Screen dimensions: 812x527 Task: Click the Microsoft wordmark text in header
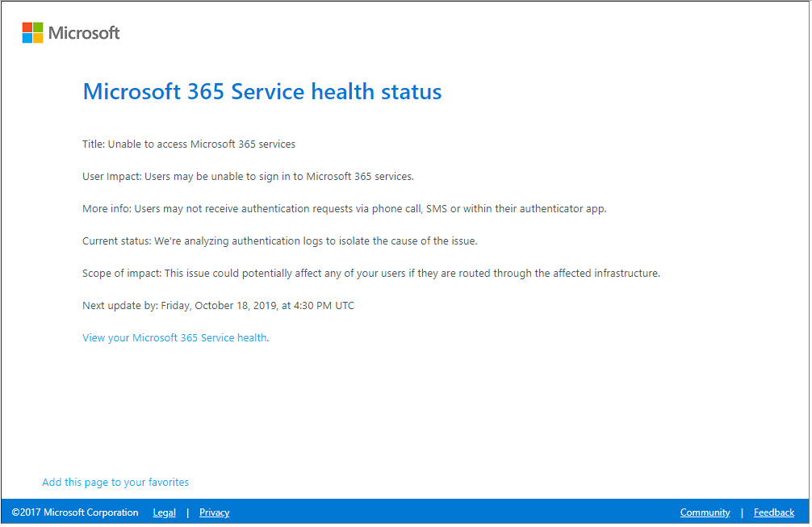coord(84,33)
